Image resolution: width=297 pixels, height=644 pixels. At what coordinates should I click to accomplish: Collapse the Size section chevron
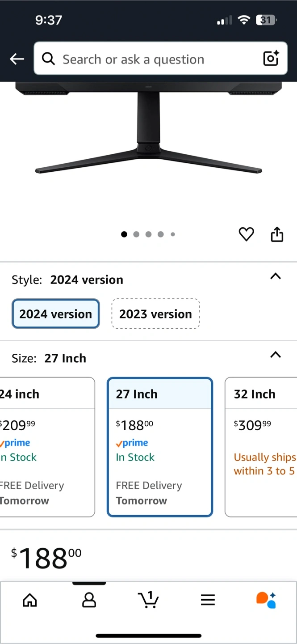tap(276, 355)
